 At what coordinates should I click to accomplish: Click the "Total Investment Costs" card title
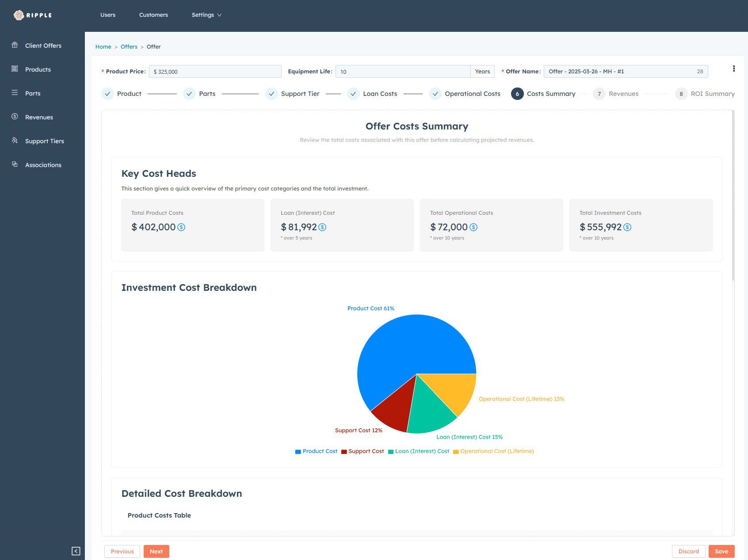click(611, 213)
